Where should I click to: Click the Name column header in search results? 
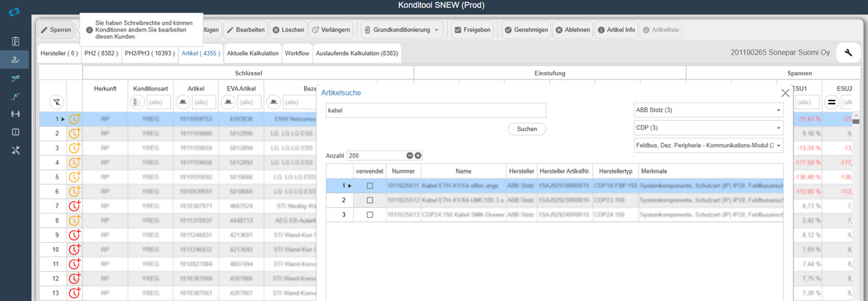(462, 171)
